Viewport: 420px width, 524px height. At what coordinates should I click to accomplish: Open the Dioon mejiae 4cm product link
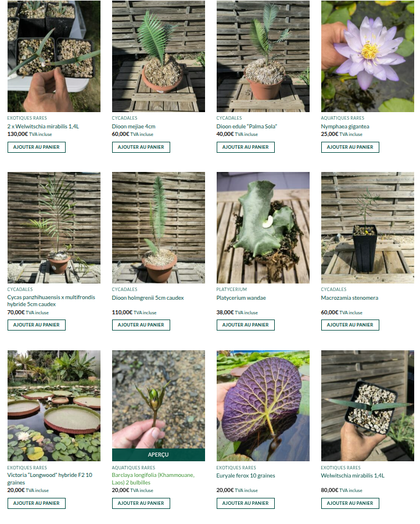[x=134, y=127]
